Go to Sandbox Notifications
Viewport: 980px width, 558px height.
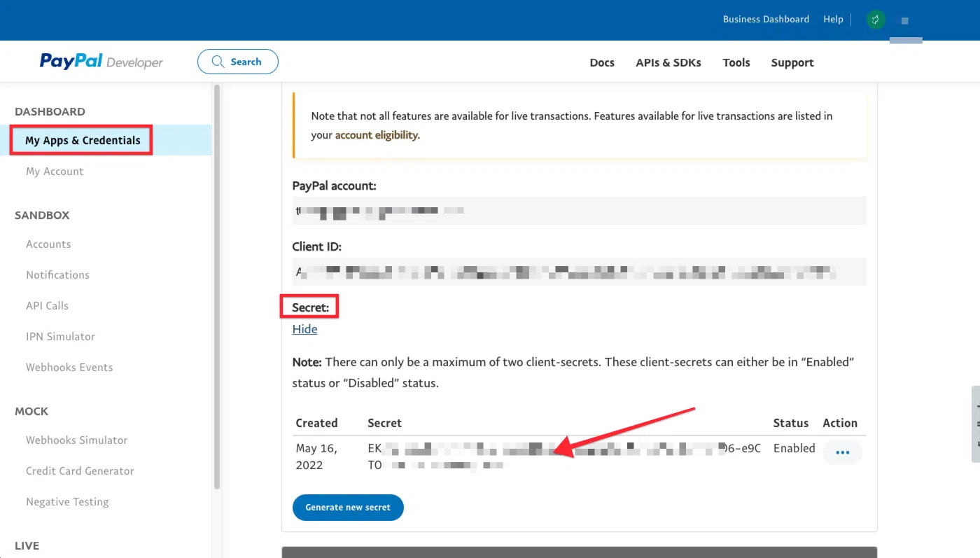(x=57, y=275)
